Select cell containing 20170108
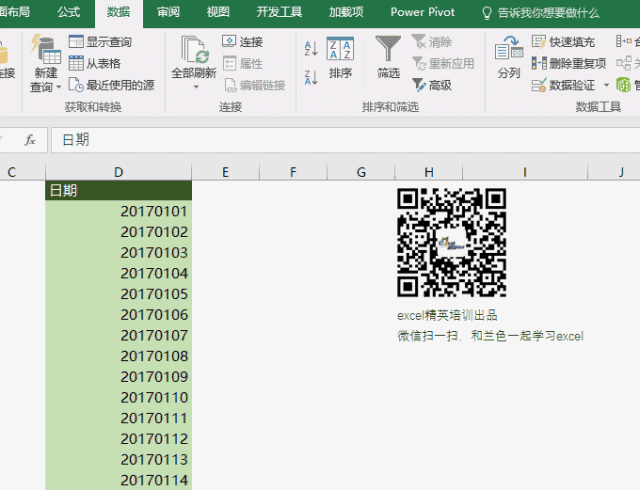The image size is (640, 490). point(118,356)
